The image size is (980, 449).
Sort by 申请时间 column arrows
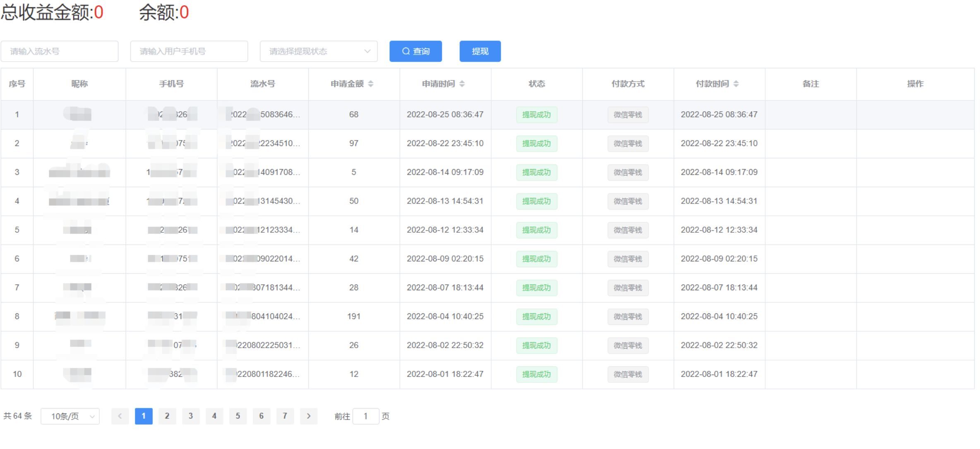462,84
